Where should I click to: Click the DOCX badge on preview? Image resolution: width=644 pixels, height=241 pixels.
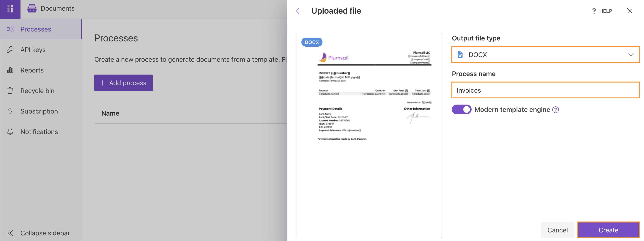click(x=312, y=42)
